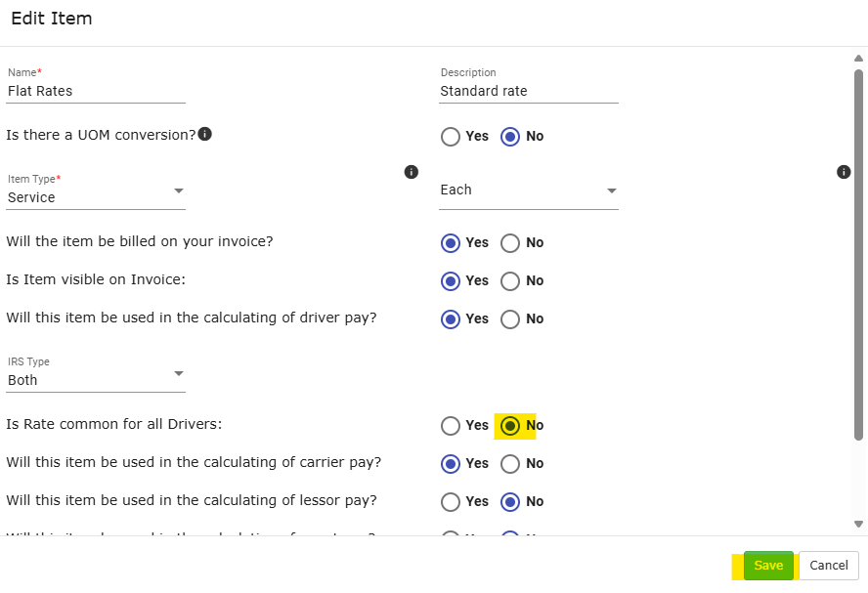Click the info icon next to Item Type
Image resolution: width=868 pixels, height=593 pixels.
[412, 172]
